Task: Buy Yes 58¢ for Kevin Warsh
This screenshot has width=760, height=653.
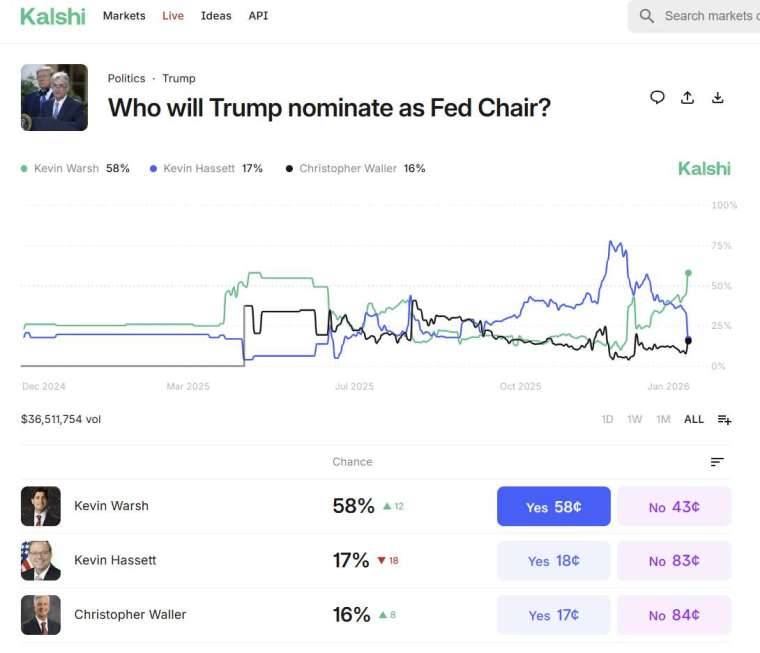Action: point(553,507)
